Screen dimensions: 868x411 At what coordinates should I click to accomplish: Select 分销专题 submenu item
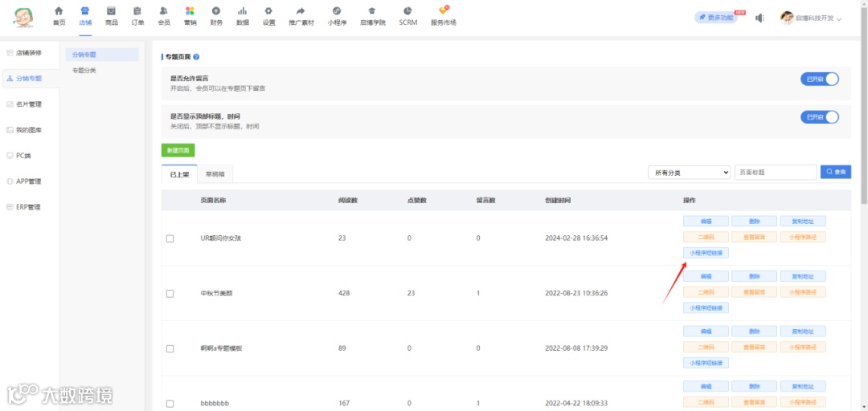click(102, 55)
